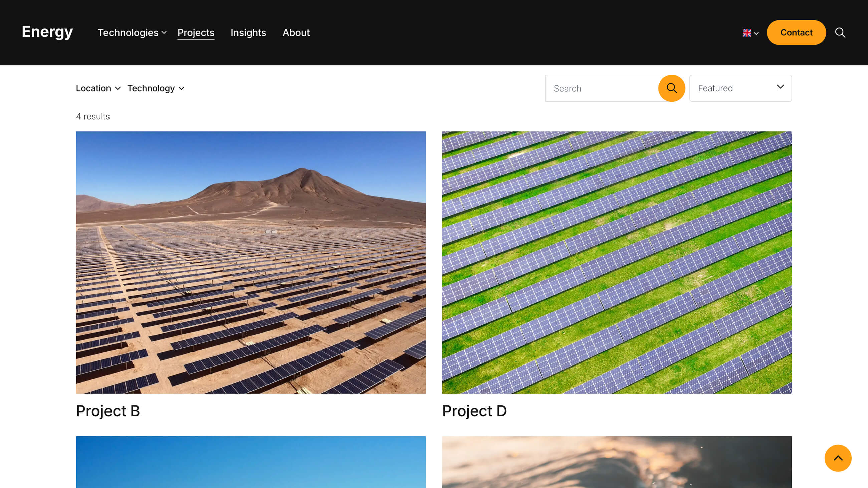Viewport: 868px width, 488px height.
Task: Click the Project D title link
Action: coord(474,411)
